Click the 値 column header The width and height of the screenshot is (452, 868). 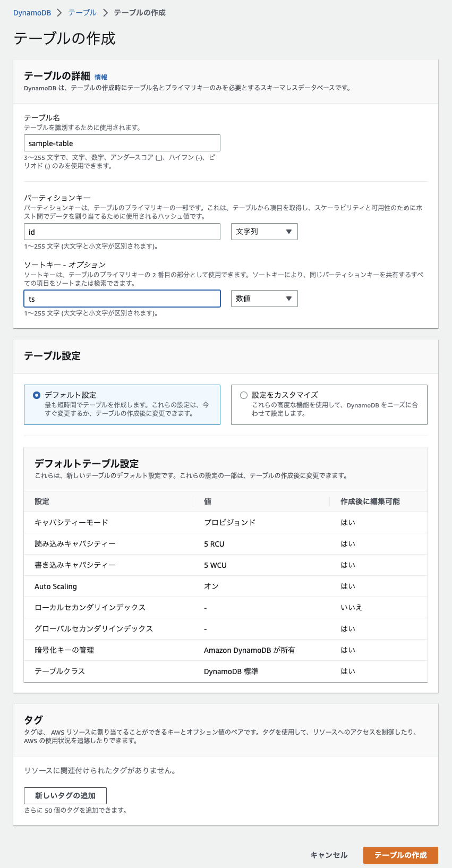[208, 501]
